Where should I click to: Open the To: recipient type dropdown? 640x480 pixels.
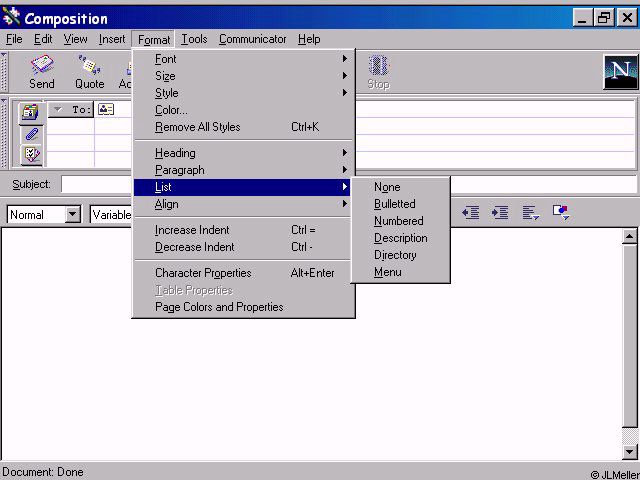tap(71, 109)
